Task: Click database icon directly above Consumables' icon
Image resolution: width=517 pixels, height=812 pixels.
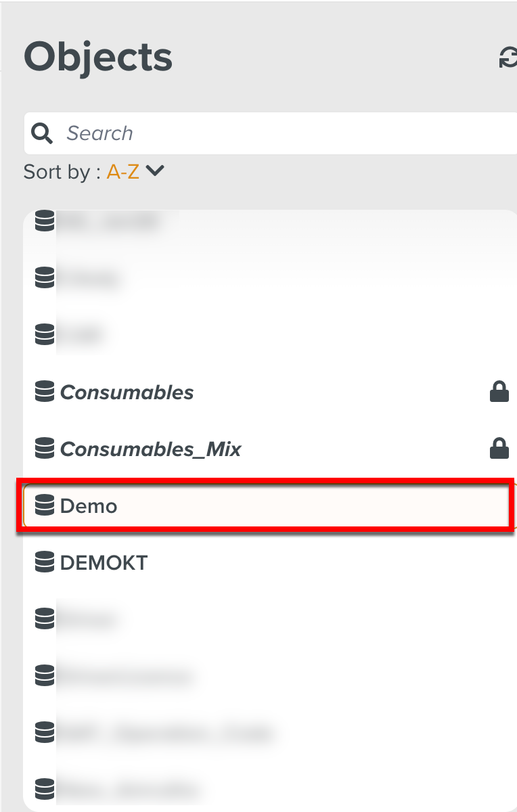Action: (x=45, y=334)
